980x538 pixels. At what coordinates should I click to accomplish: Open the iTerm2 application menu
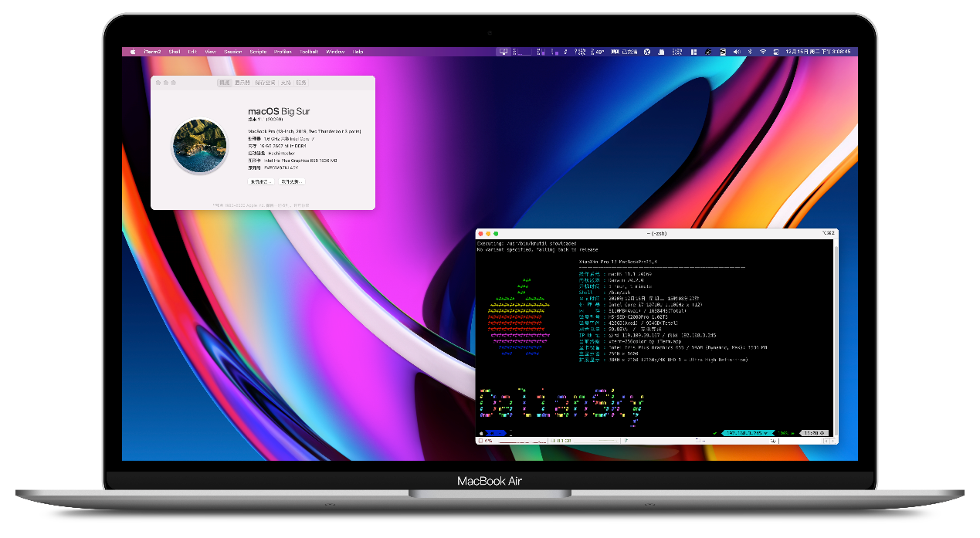(152, 52)
